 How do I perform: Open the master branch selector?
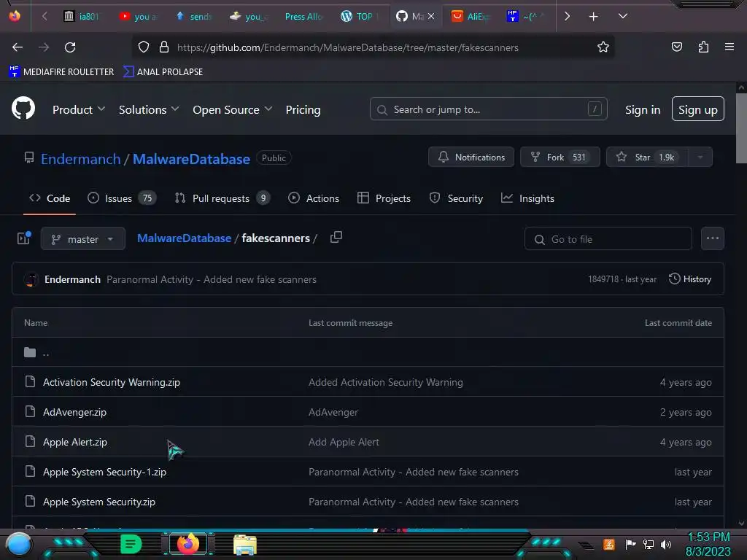click(82, 238)
